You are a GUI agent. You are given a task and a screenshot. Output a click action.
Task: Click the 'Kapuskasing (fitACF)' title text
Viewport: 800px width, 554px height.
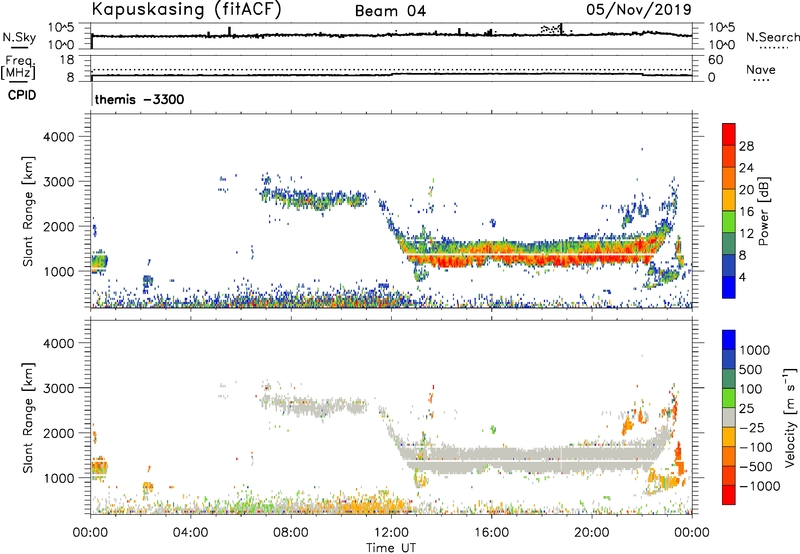click(x=186, y=9)
